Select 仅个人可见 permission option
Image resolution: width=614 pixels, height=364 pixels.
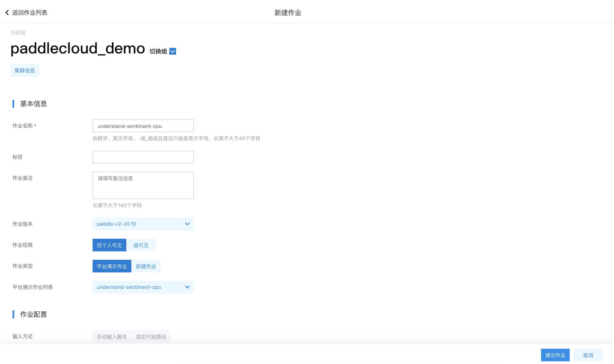[x=109, y=245]
